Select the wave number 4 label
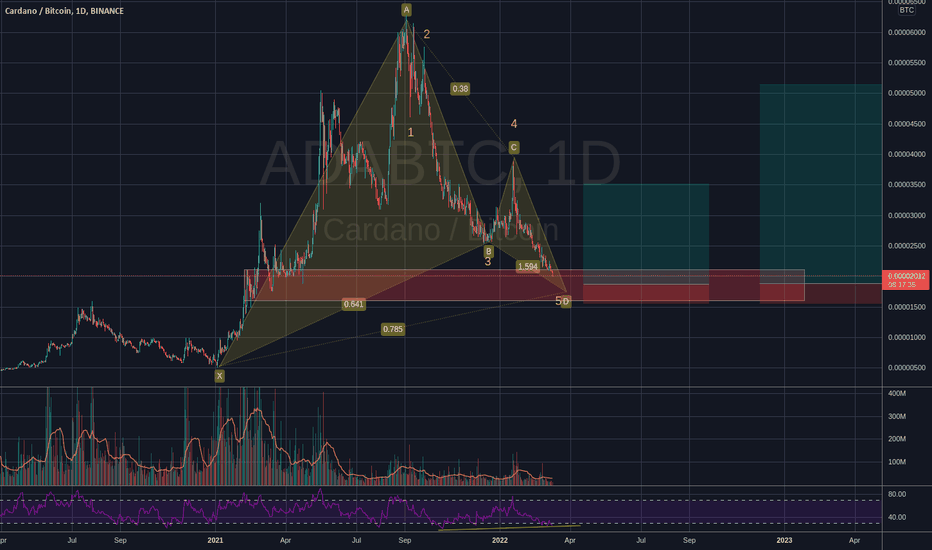Screen dimensions: 932x550 coord(514,124)
